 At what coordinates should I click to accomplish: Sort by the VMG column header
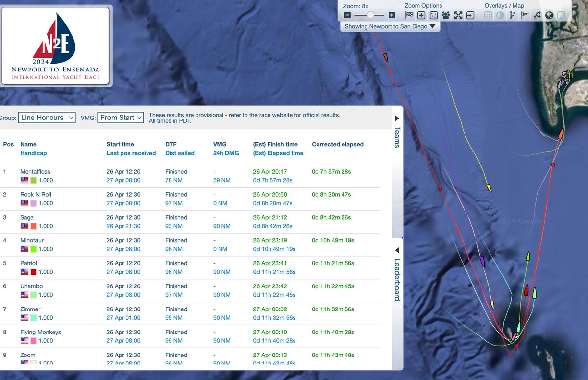220,144
